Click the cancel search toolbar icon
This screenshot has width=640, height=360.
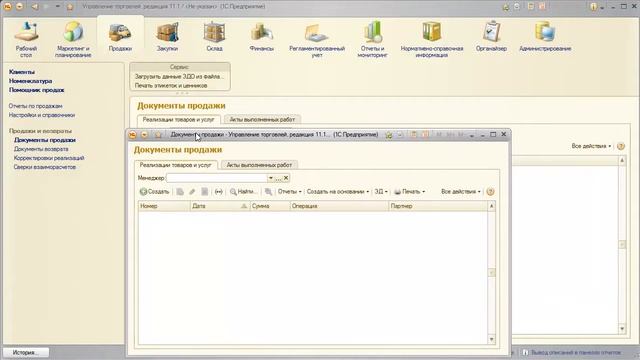[x=268, y=191]
